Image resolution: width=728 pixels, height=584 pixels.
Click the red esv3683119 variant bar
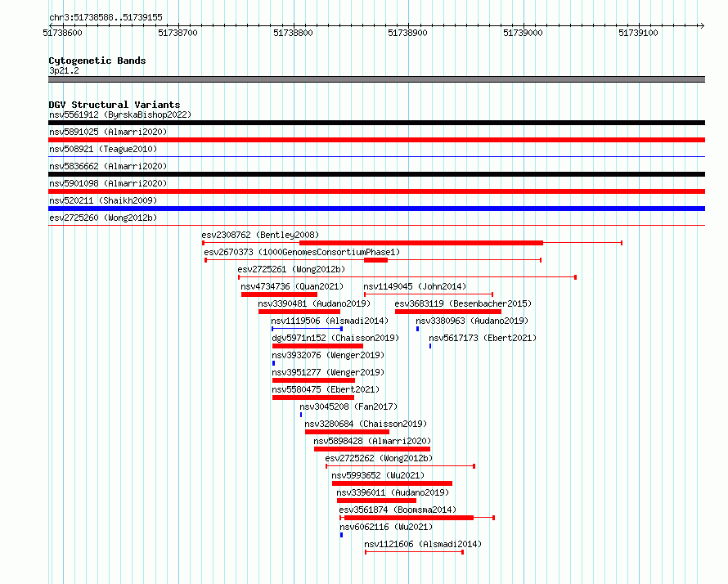448,312
